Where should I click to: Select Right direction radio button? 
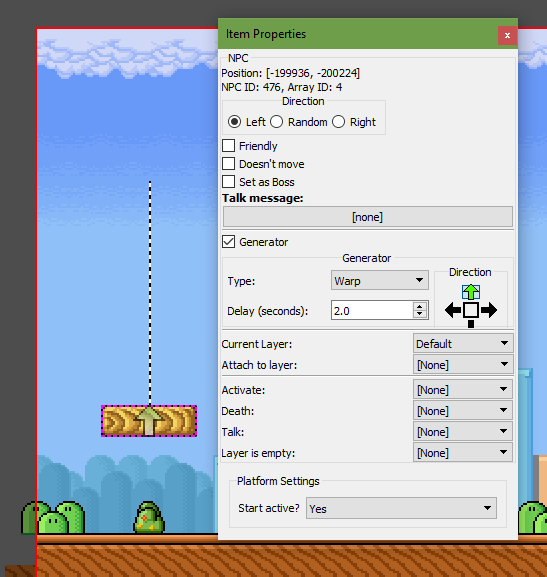click(339, 122)
